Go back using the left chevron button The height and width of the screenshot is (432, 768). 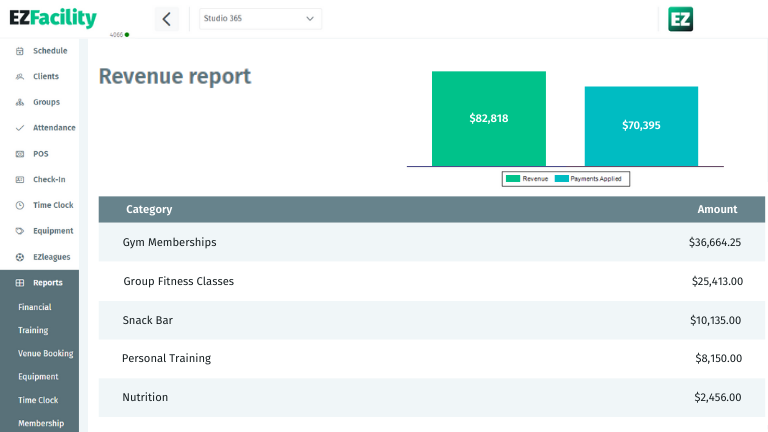tap(167, 19)
